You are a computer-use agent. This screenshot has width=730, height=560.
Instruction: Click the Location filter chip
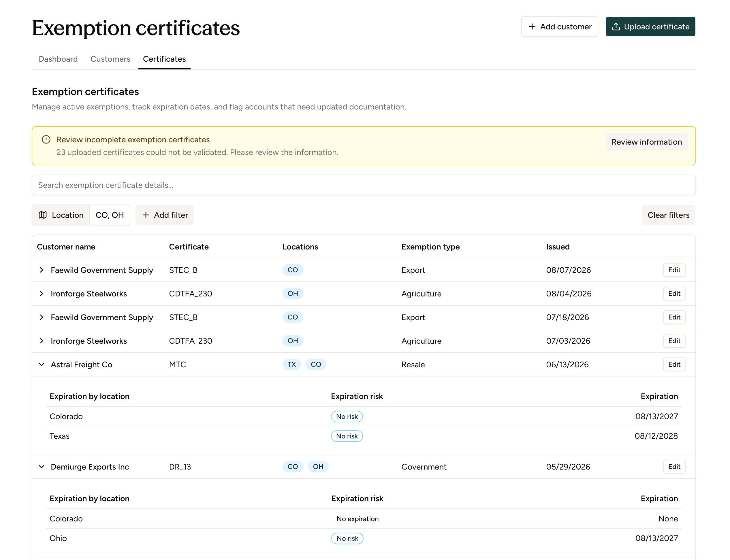coord(61,215)
